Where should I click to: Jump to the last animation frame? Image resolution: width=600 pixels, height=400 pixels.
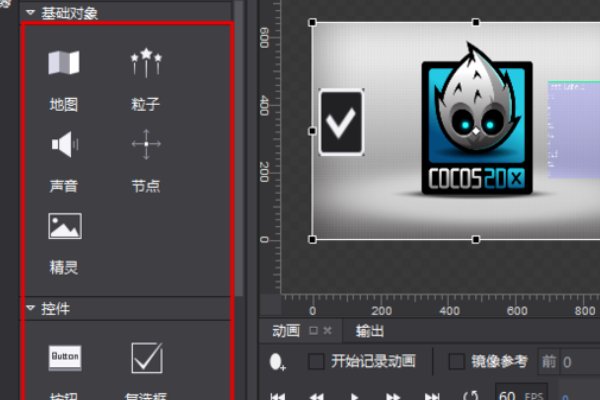point(432,397)
